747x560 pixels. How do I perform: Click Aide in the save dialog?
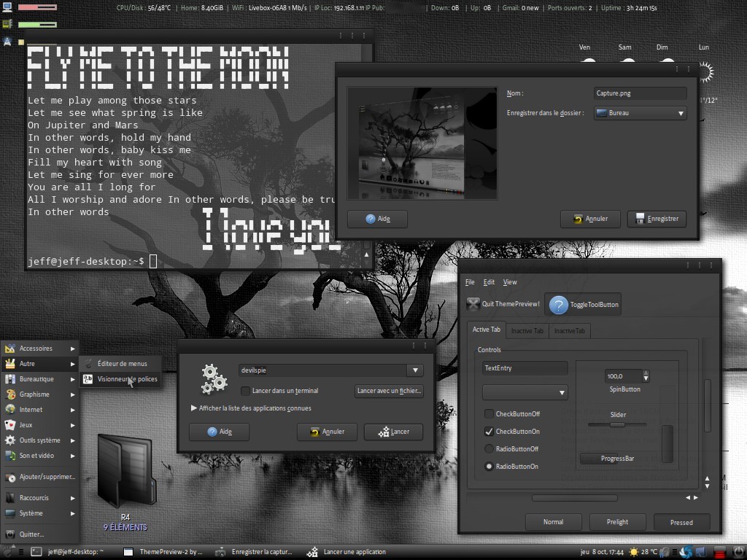(377, 219)
